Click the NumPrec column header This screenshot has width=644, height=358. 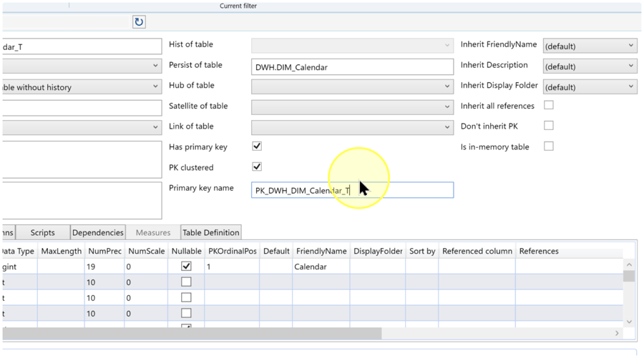104,251
